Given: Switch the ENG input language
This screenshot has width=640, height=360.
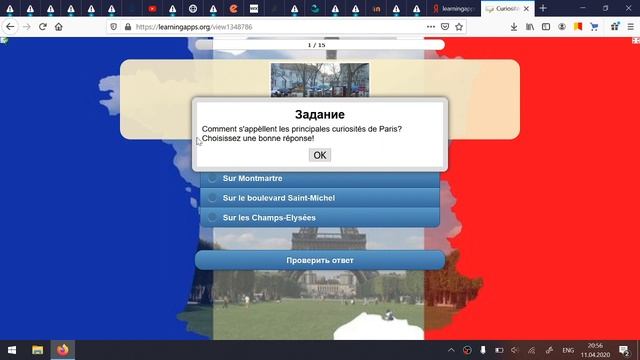Looking at the screenshot, I should click(x=568, y=350).
